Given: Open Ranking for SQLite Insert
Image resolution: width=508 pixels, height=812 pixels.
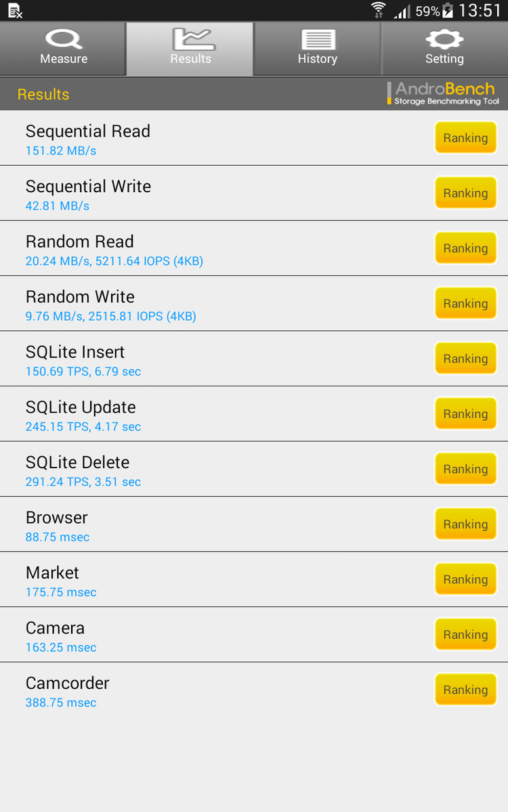Looking at the screenshot, I should coord(465,359).
